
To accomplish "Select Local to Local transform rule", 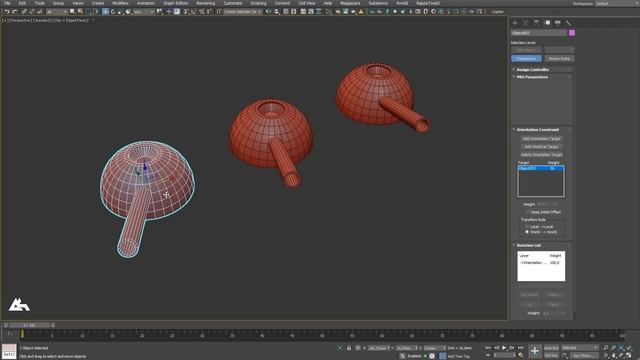I will (x=527, y=227).
